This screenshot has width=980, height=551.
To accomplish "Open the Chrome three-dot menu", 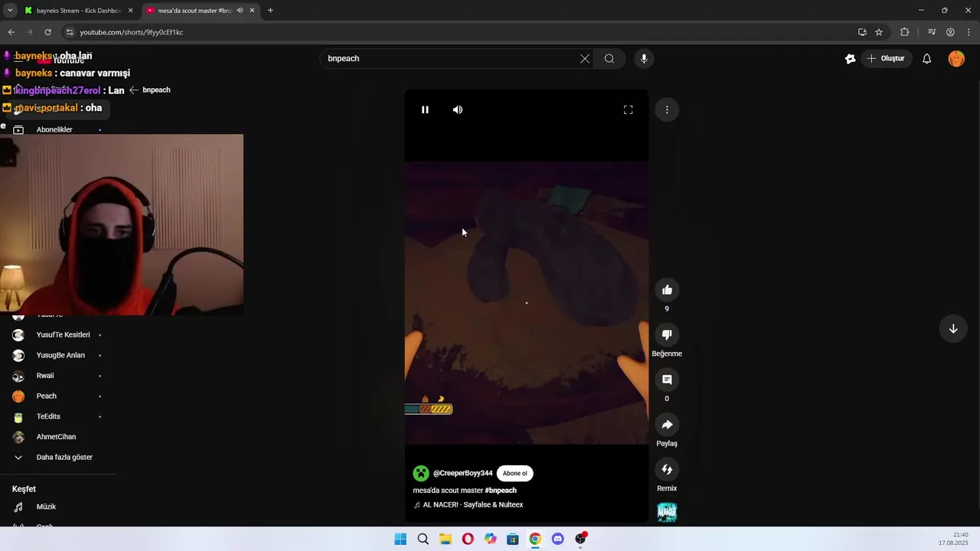I will [969, 32].
